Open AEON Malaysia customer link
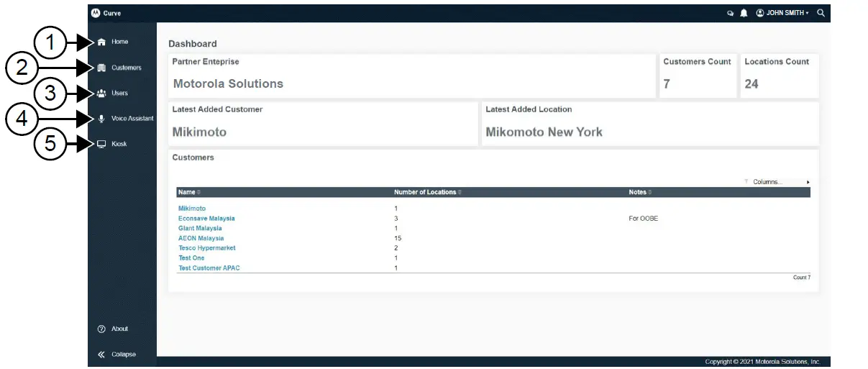Screen dimensions: 868x369 (201, 238)
